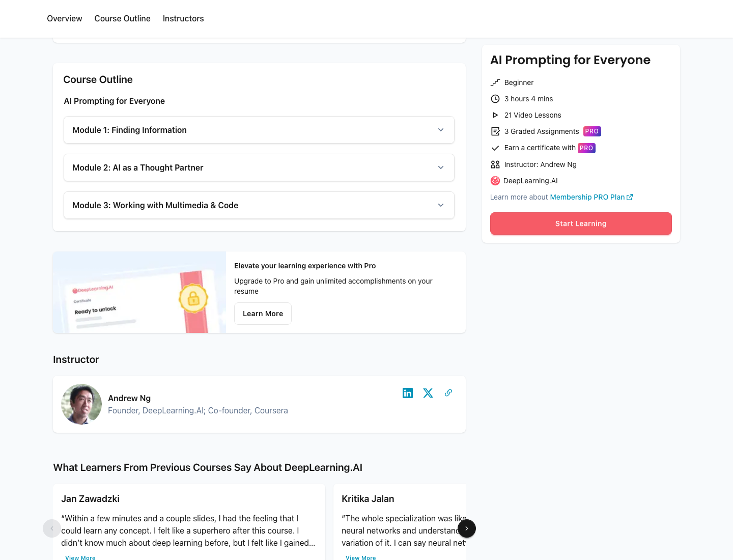The image size is (733, 560).
Task: Click the gold lock badge on certificate
Action: [193, 299]
